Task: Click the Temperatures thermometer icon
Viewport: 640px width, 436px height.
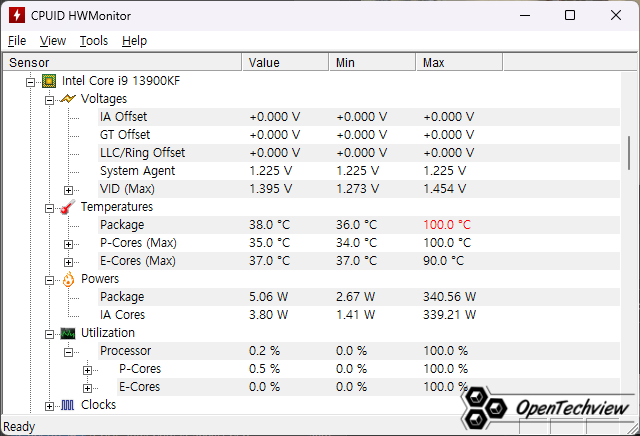Action: point(68,207)
